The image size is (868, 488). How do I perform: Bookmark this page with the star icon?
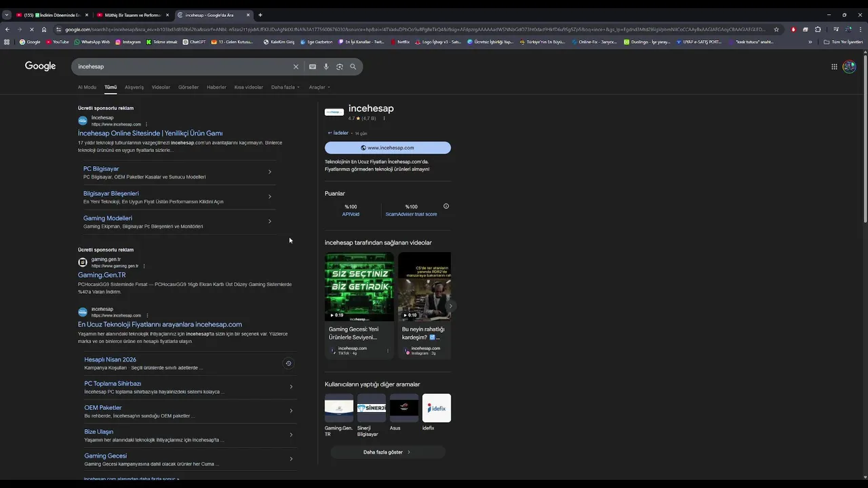coord(776,29)
